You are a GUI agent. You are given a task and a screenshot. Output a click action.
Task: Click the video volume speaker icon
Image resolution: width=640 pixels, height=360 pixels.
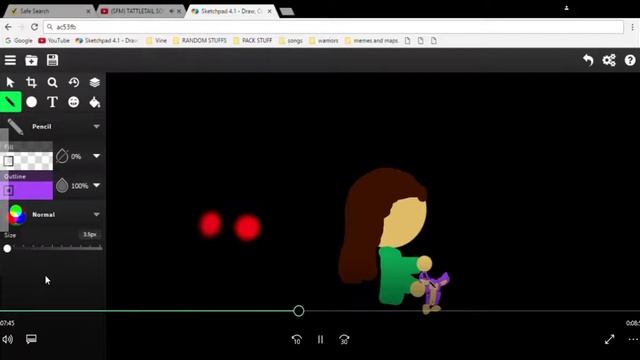coord(8,339)
